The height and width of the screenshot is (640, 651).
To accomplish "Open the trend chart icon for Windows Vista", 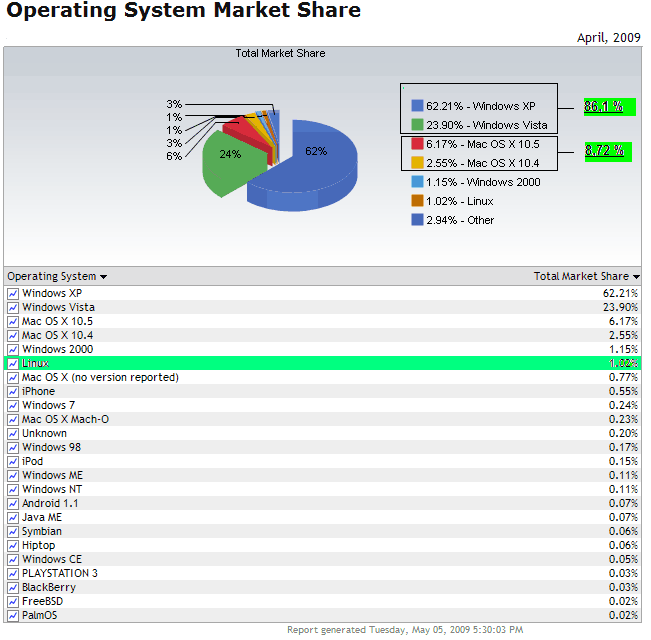I will coord(13,308).
